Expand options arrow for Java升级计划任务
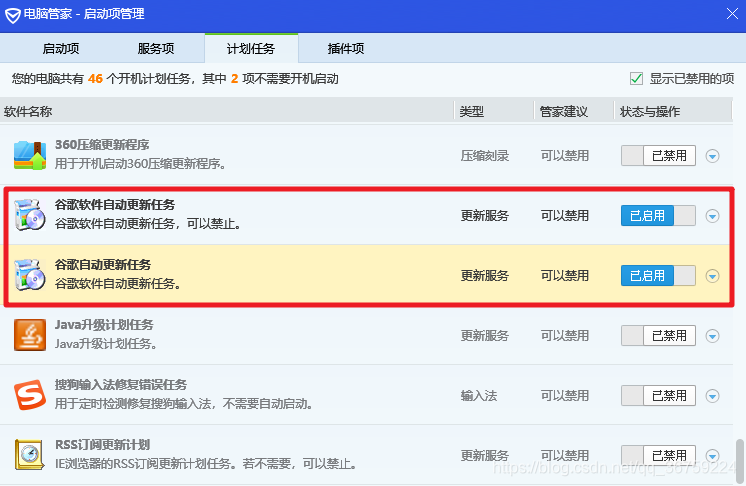Viewport: 746px width, 486px height. [x=712, y=336]
